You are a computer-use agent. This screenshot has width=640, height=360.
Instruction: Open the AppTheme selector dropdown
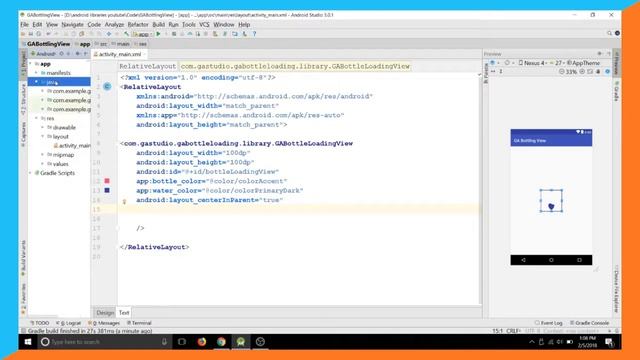(x=584, y=63)
